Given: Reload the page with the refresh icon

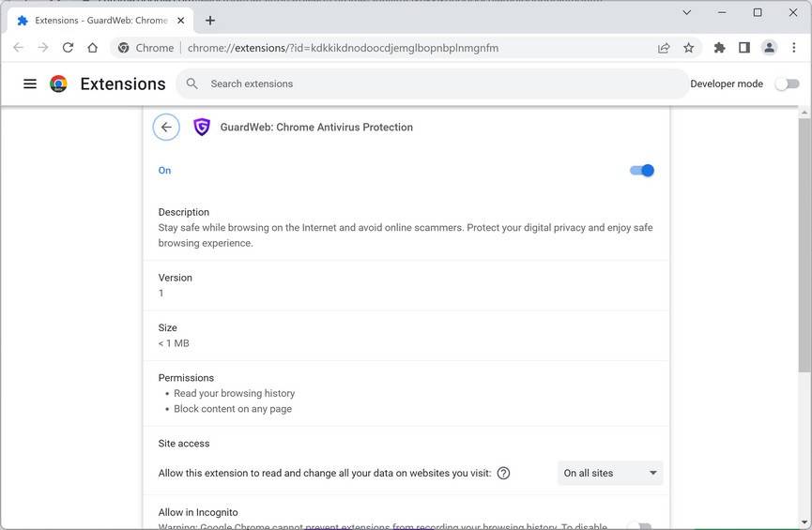Looking at the screenshot, I should click(x=68, y=48).
